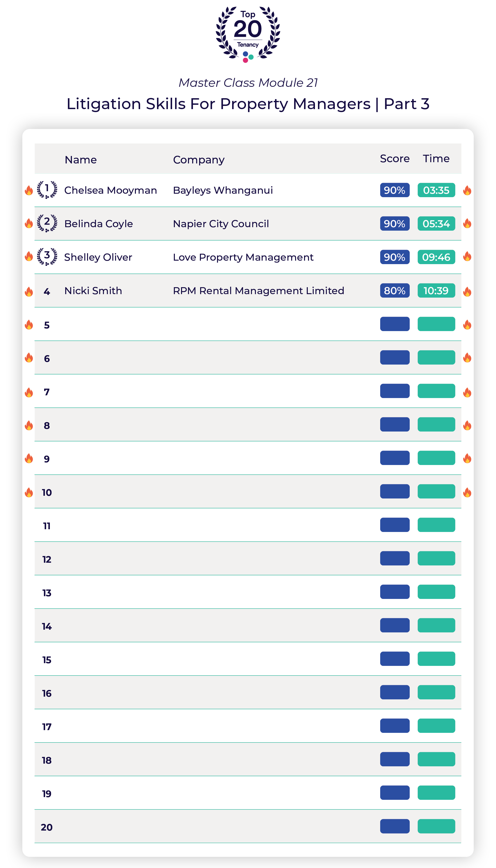
Task: Click the rank 1 laurel badge
Action: click(x=47, y=189)
